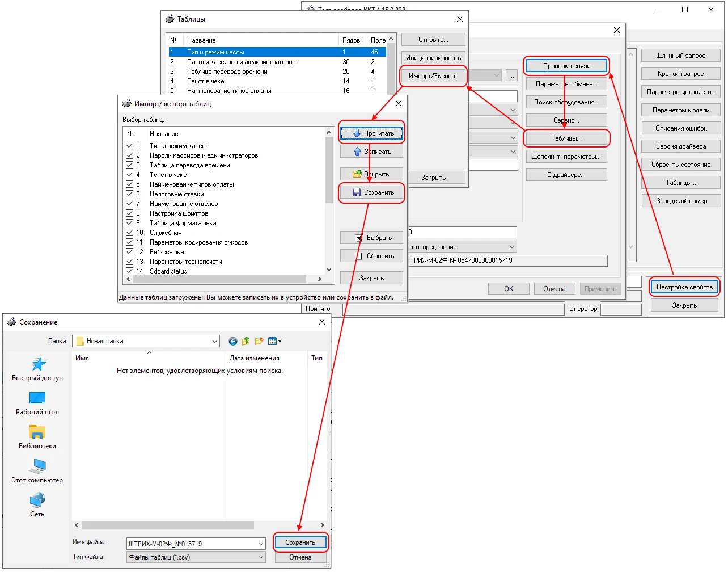728x572 pixels.
Task: Expand the Имя файла combo box arrow
Action: click(x=261, y=544)
